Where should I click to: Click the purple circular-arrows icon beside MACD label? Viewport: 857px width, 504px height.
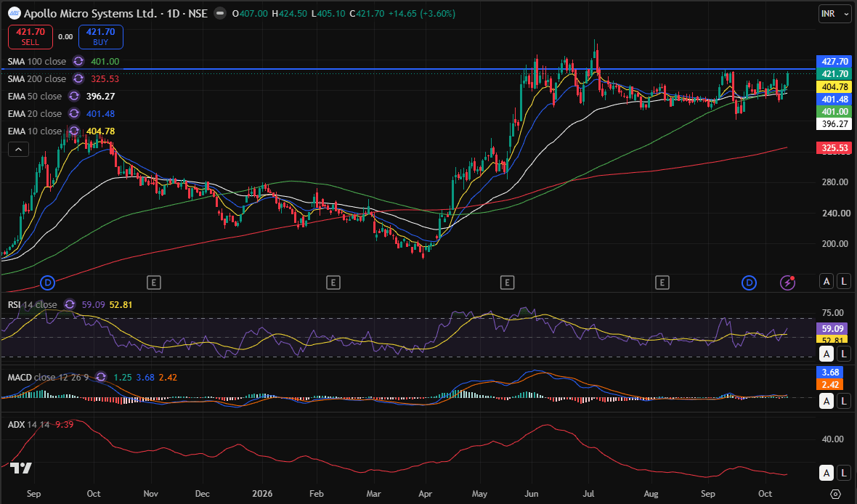point(101,377)
